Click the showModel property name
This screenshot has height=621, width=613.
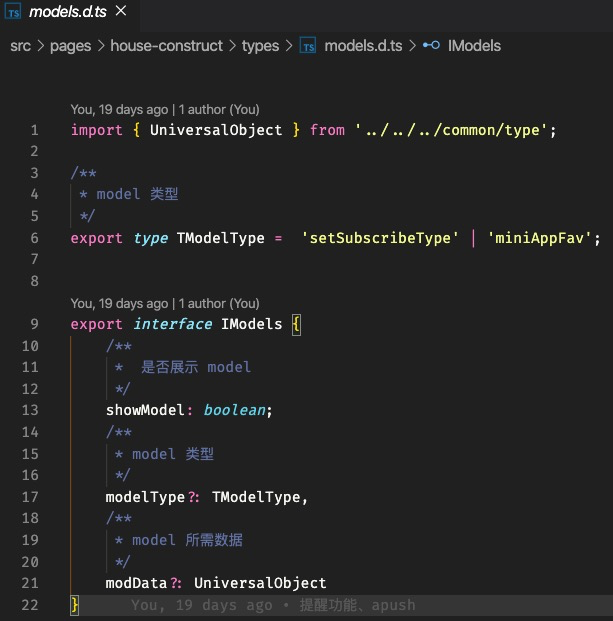[145, 410]
